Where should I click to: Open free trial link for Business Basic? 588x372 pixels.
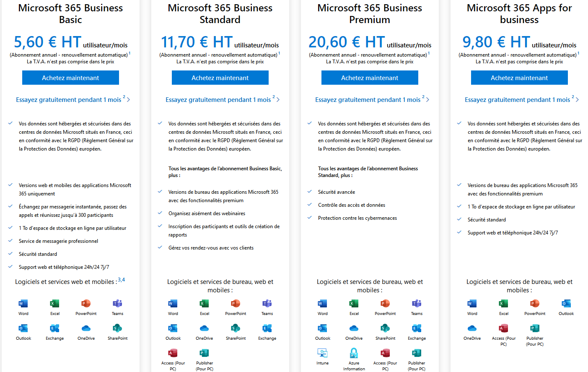(69, 100)
